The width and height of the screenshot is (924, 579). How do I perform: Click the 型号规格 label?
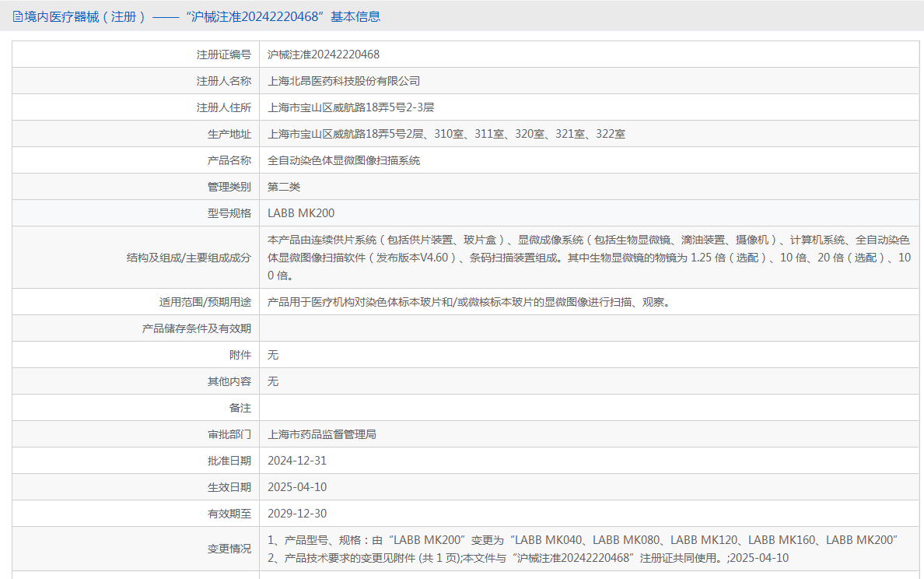point(229,213)
